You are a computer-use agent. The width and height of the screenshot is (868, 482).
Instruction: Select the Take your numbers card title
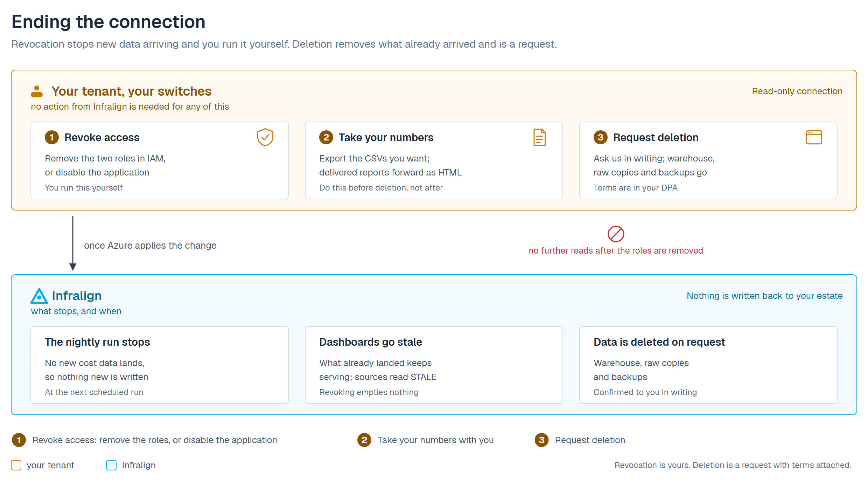pyautogui.click(x=386, y=138)
